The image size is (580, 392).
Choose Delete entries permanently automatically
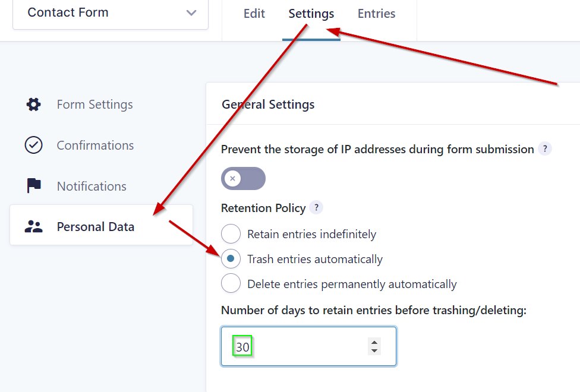231,283
